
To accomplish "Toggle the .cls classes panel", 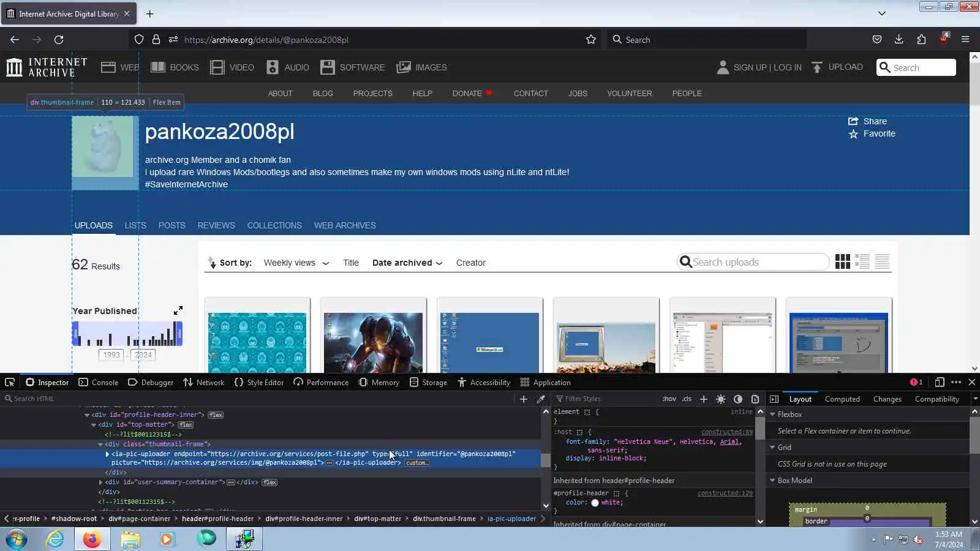I will point(687,399).
